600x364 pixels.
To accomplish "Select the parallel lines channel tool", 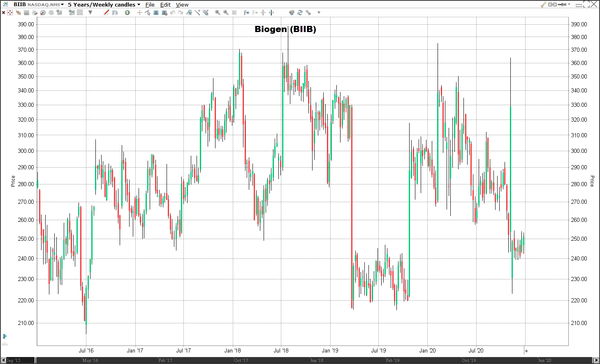I will 205,12.
